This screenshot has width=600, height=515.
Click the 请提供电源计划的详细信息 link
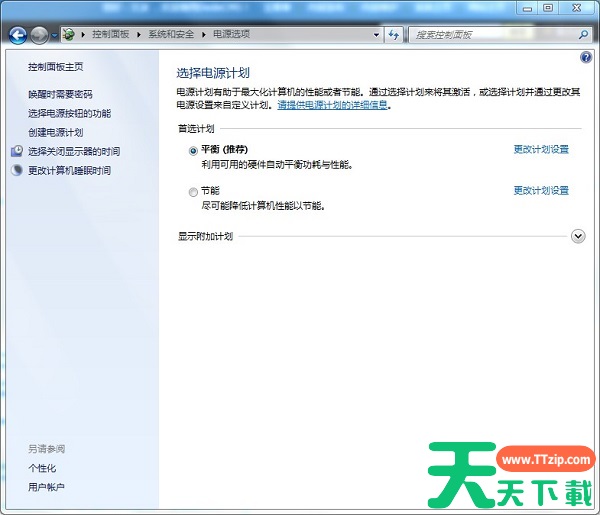333,104
